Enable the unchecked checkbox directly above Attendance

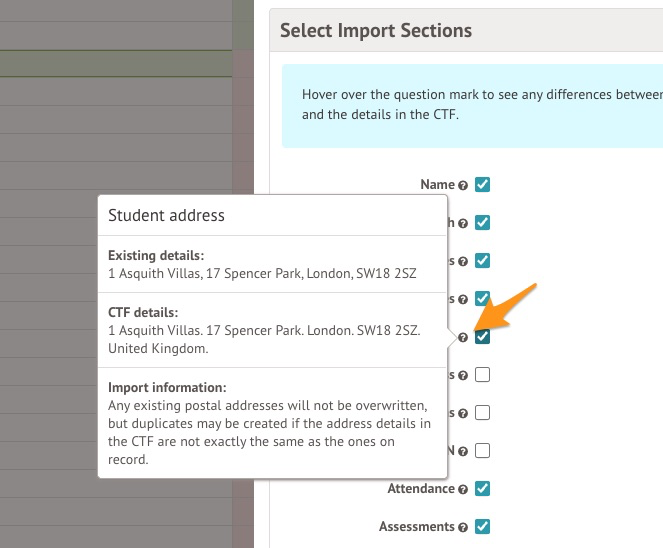482,450
